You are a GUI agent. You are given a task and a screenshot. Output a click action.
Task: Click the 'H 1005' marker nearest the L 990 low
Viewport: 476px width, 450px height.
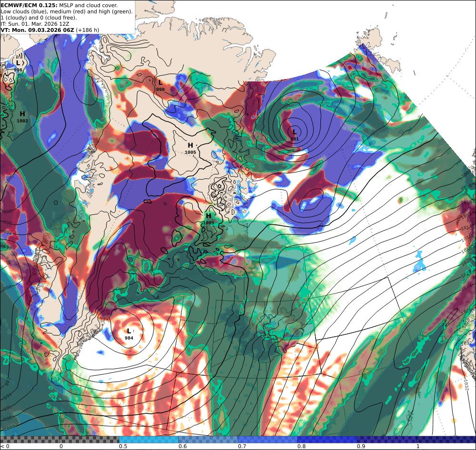tap(190, 149)
